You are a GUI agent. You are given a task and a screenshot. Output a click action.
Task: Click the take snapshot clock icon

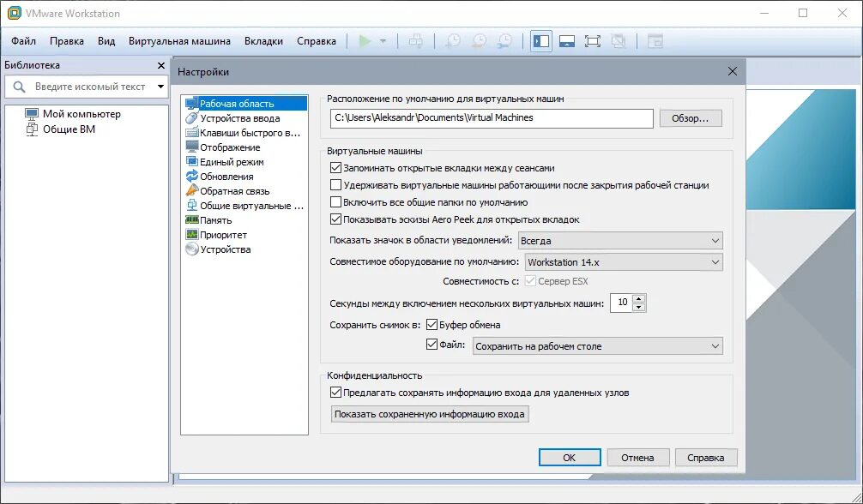[453, 41]
